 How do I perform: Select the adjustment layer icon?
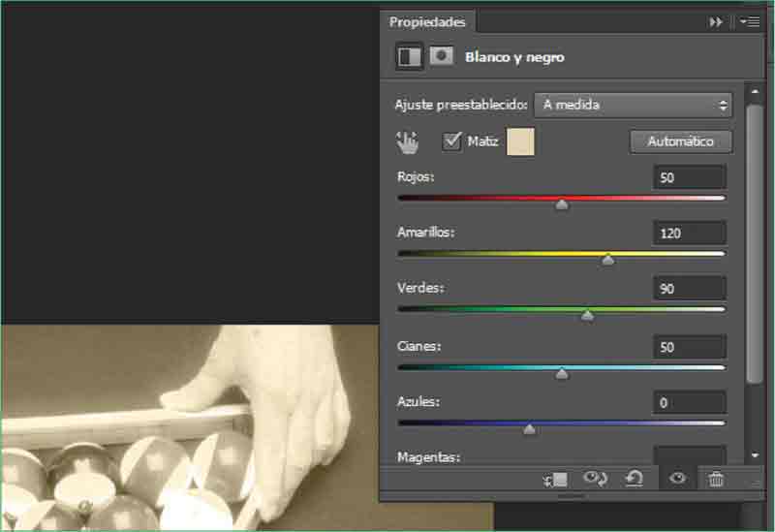(x=410, y=57)
